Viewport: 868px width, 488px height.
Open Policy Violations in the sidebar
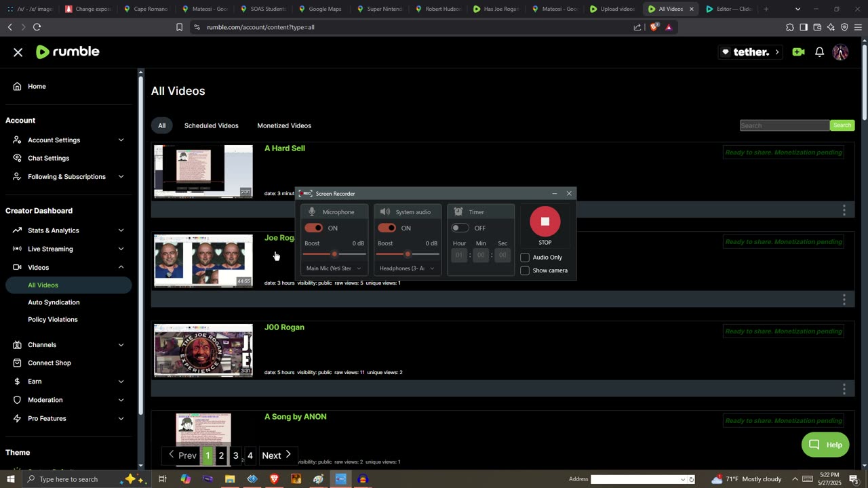pyautogui.click(x=53, y=319)
